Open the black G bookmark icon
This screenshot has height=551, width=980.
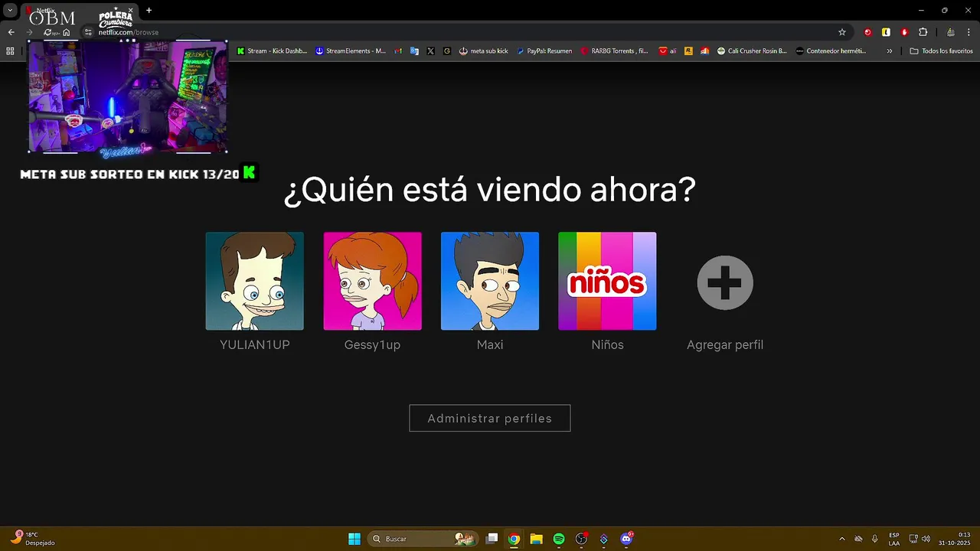coord(446,51)
